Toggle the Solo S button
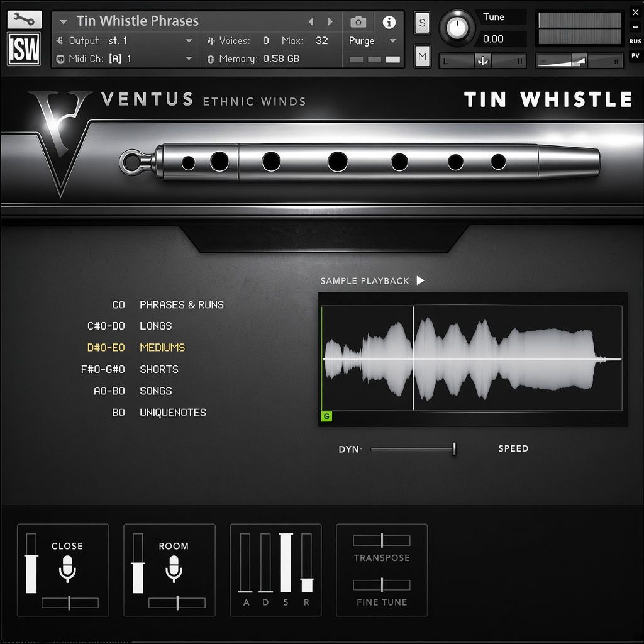The height and width of the screenshot is (644, 644). pyautogui.click(x=422, y=23)
